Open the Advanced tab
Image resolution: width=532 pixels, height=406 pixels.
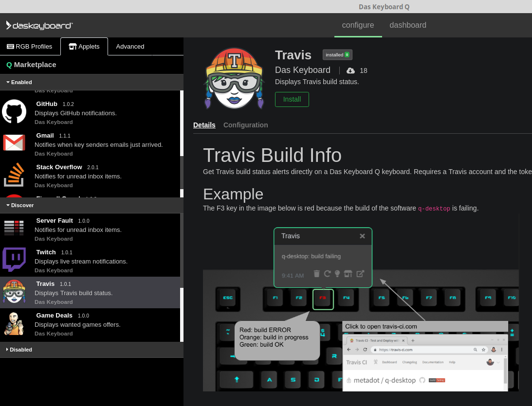(x=130, y=46)
